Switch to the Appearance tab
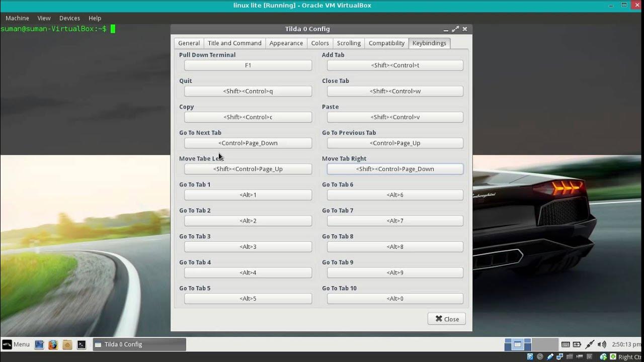The width and height of the screenshot is (644, 362). point(286,43)
